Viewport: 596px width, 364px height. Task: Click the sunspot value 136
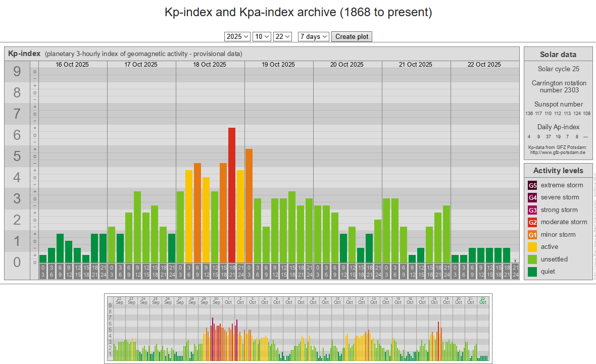point(529,114)
